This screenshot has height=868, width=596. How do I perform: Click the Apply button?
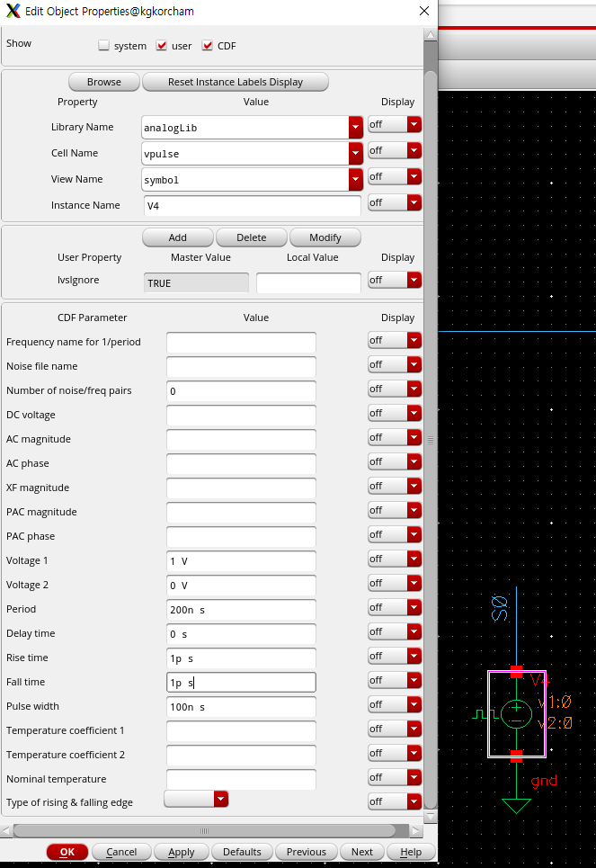pyautogui.click(x=181, y=852)
